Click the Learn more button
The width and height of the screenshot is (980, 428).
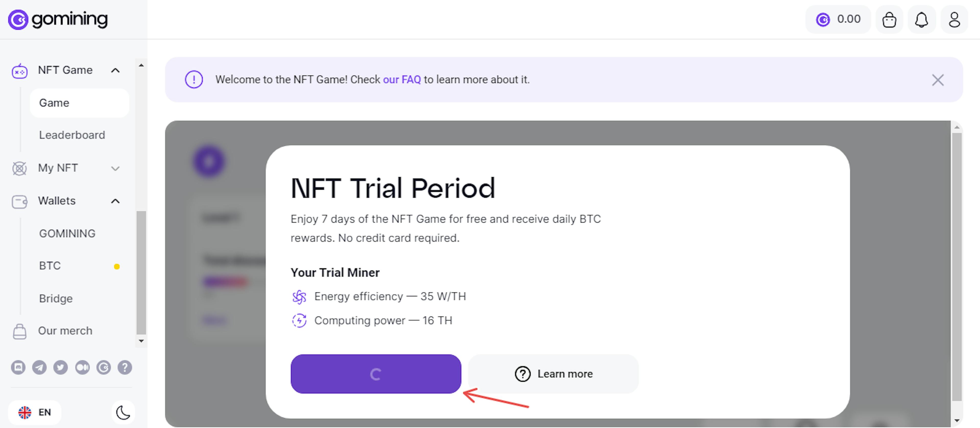point(553,374)
